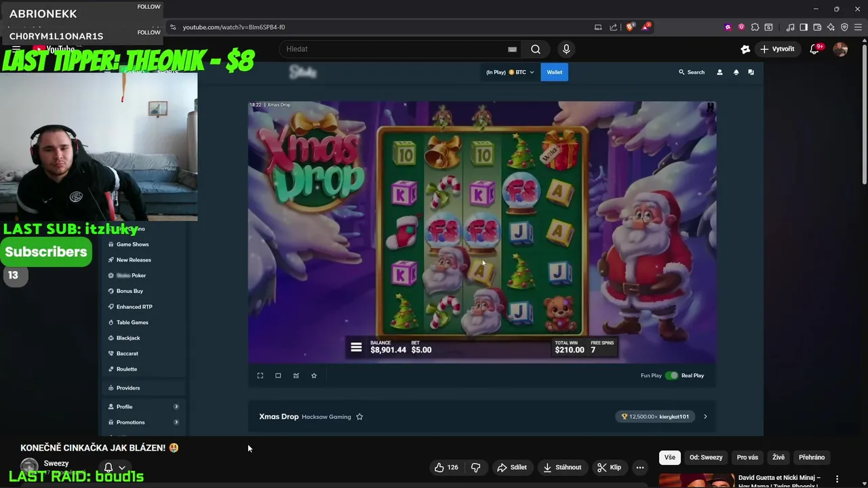Viewport: 868px width, 488px height.
Task: Open Table Games category
Action: coord(132,322)
